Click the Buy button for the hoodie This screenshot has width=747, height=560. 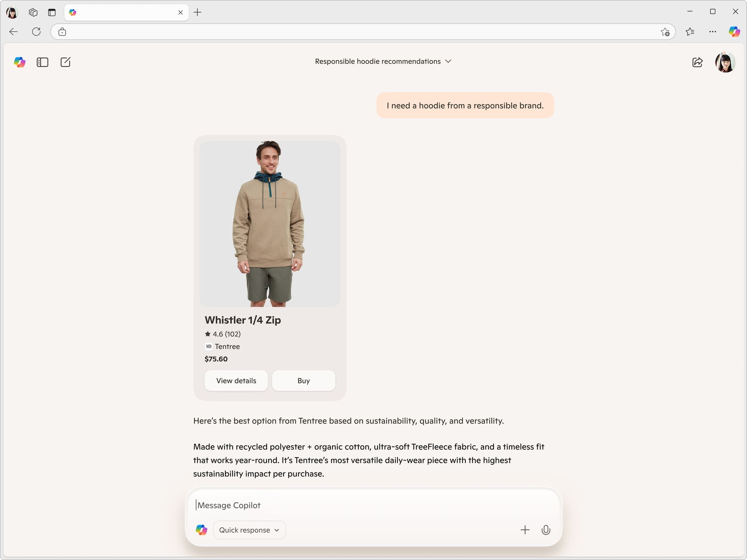[303, 381]
